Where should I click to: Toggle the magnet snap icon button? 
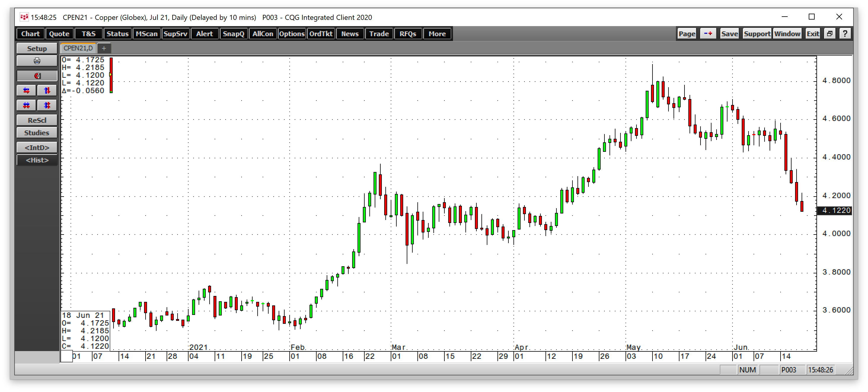pyautogui.click(x=37, y=76)
